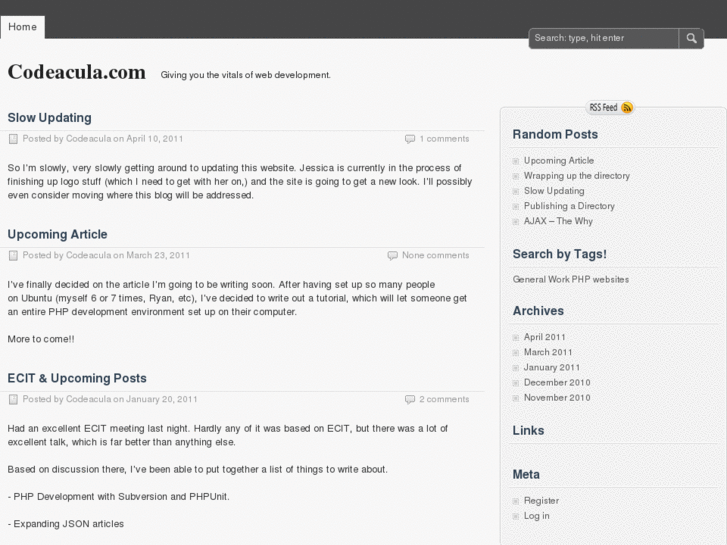Open Wrapping up the directory random post

577,176
